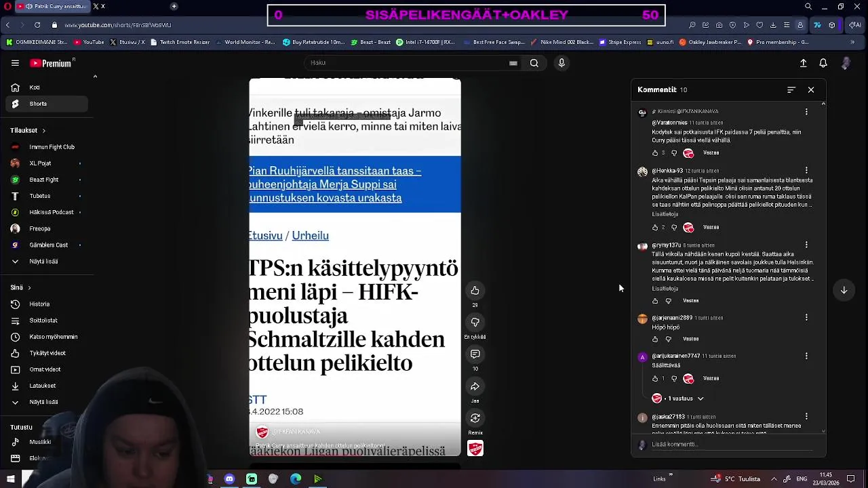
Task: Open the YouTube hamburger guide menu
Action: (15, 63)
